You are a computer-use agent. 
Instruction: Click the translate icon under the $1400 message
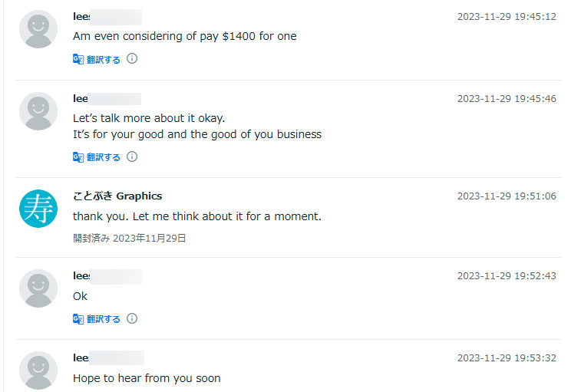coord(78,59)
